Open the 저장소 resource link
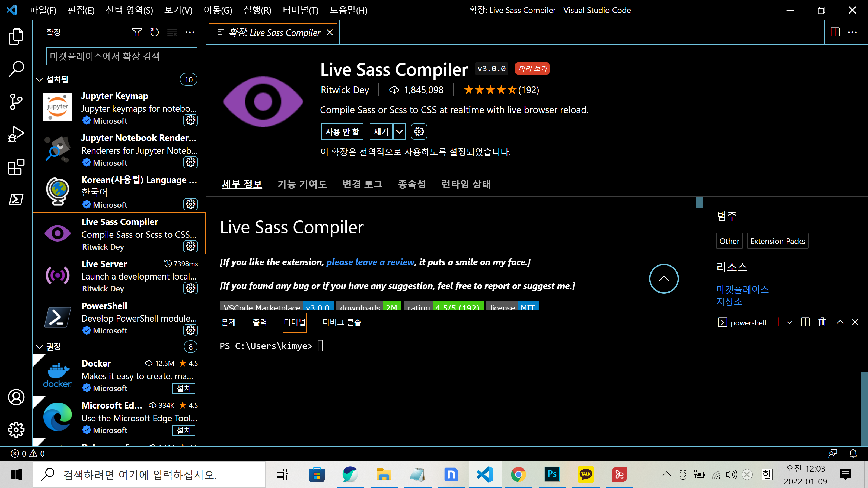 click(x=729, y=301)
